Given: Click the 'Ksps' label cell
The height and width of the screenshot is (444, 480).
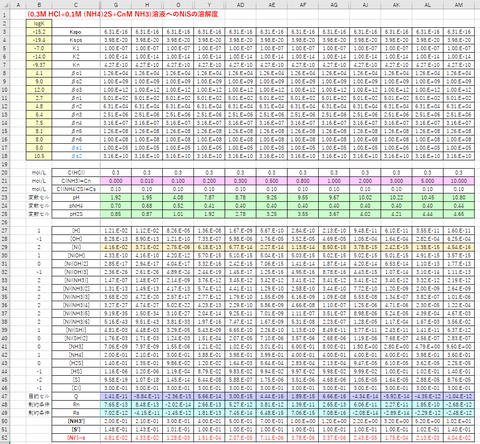Looking at the screenshot, I should click(76, 40).
